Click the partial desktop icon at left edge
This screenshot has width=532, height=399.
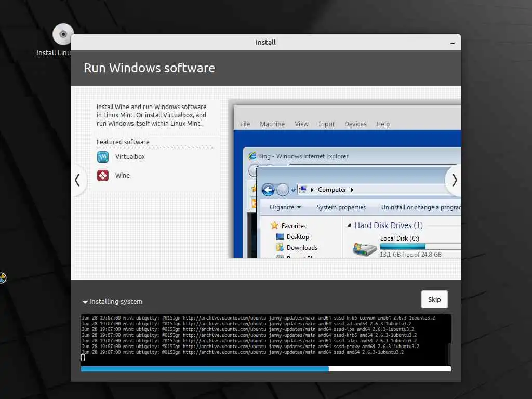click(3, 278)
